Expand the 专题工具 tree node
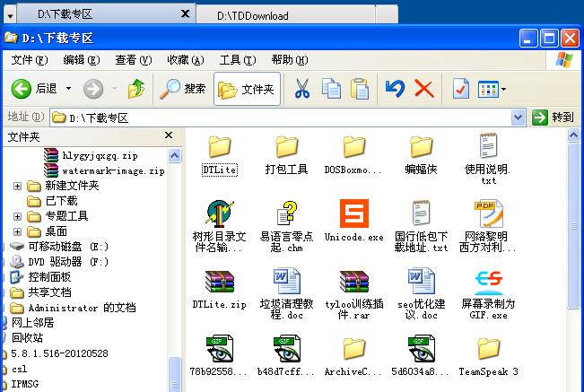The width and height of the screenshot is (584, 392). (x=18, y=216)
